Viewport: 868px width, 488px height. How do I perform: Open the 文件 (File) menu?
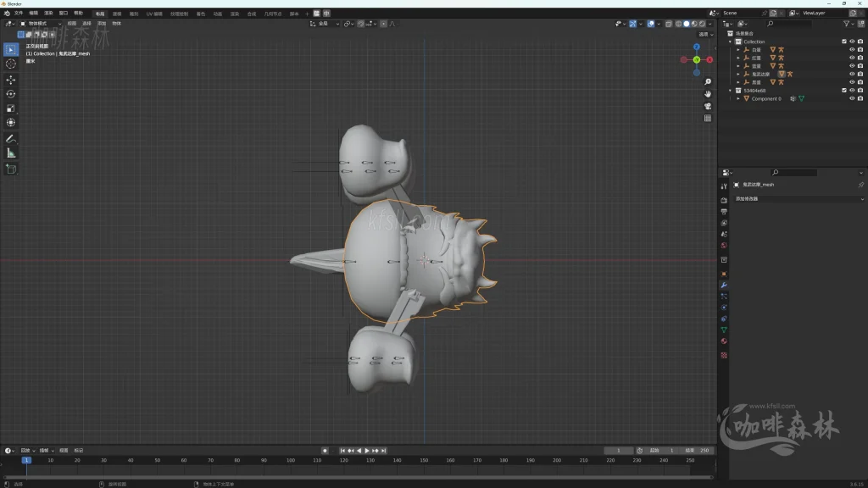pos(19,14)
